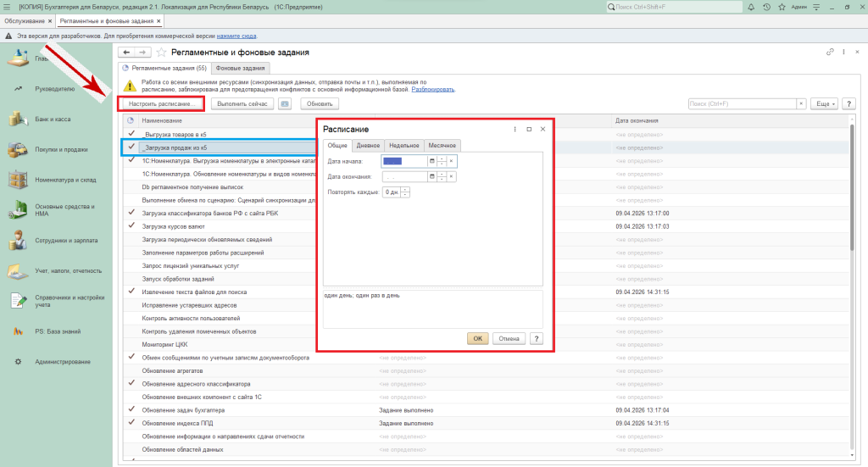The width and height of the screenshot is (868, 467).
Task: Expand the Еще dropdown menu
Action: click(824, 103)
